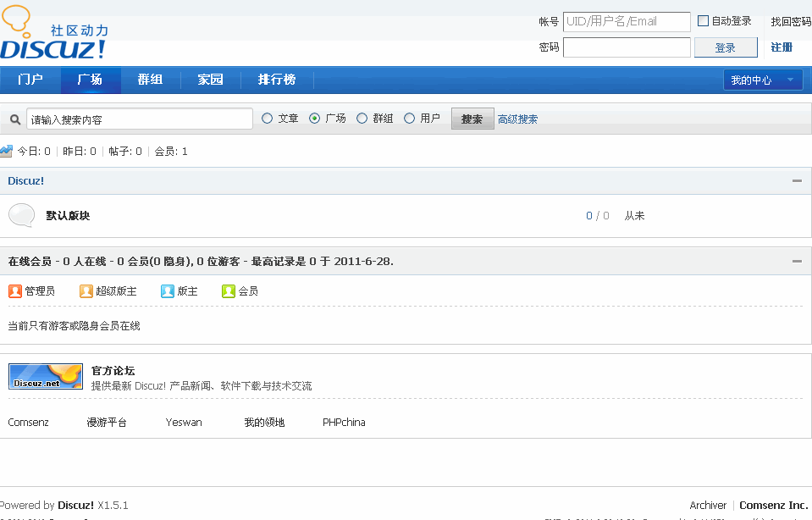Collapse the 在线会员 section
The width and height of the screenshot is (812, 520).
click(x=797, y=261)
